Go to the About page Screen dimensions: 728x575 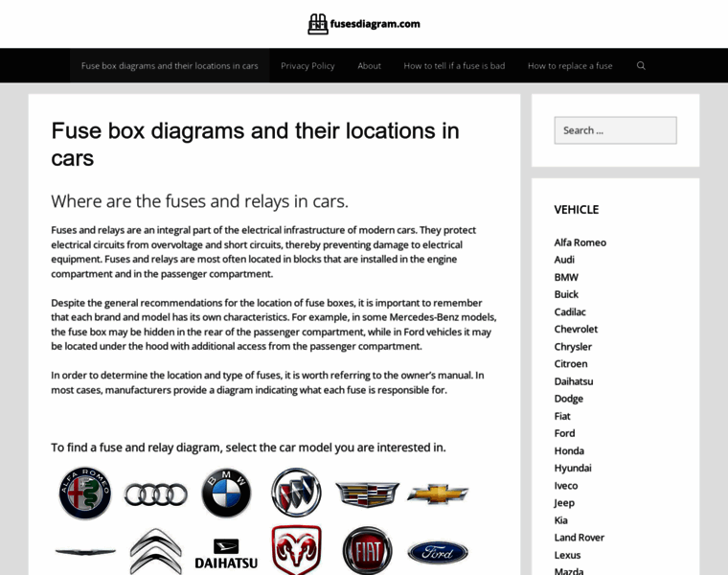point(369,65)
